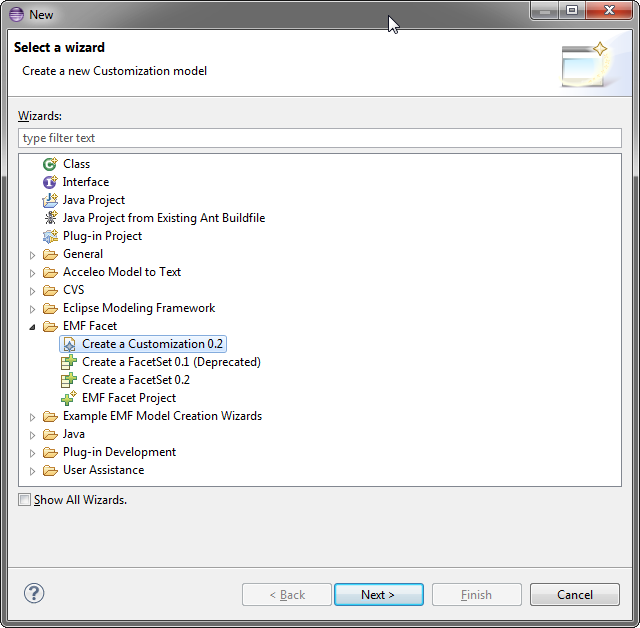Click the Next button
Viewport: 640px width, 628px height.
coord(379,595)
